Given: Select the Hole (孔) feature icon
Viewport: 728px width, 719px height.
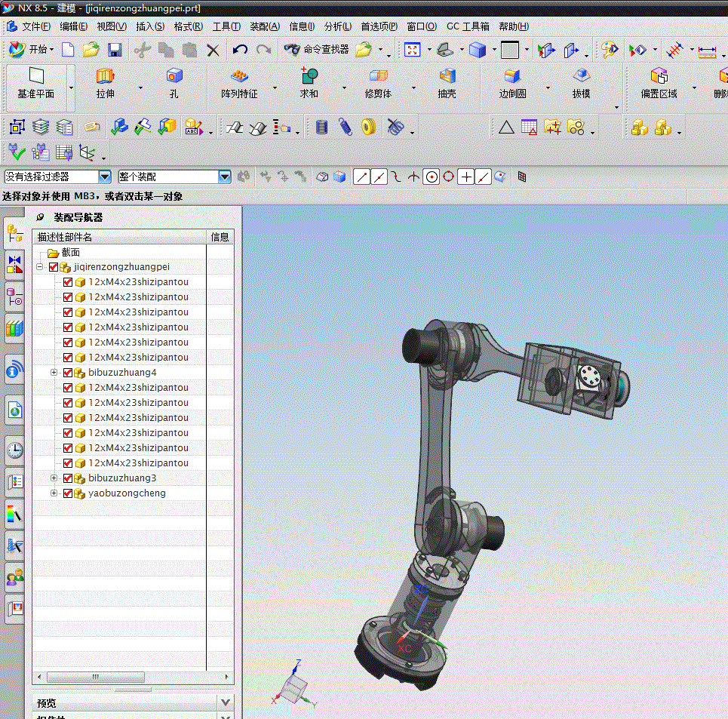Looking at the screenshot, I should coord(174,76).
